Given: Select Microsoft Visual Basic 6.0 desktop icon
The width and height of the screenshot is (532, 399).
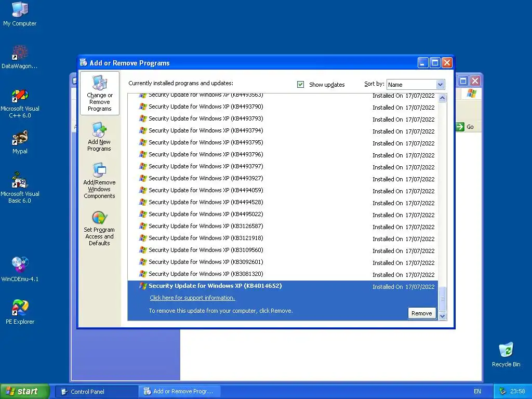Looking at the screenshot, I should [x=20, y=188].
